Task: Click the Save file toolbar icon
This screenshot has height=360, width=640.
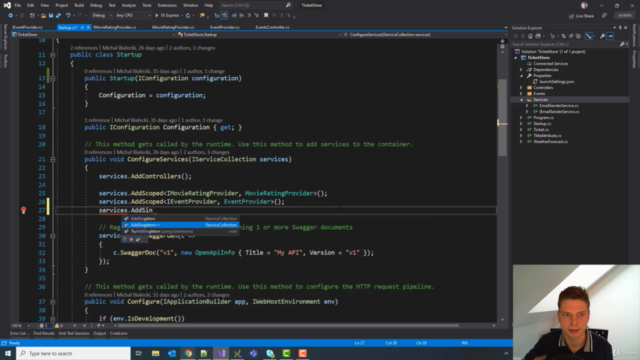Action: [x=51, y=16]
